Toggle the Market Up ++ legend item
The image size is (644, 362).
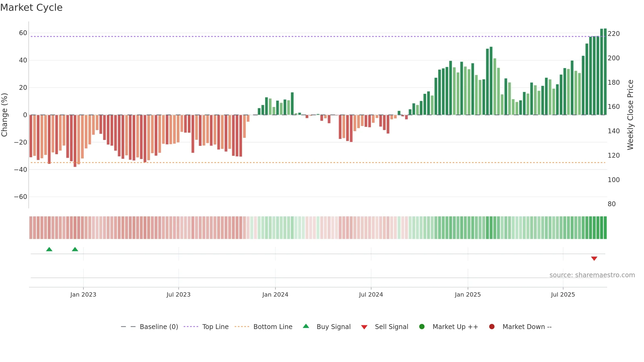pos(448,327)
